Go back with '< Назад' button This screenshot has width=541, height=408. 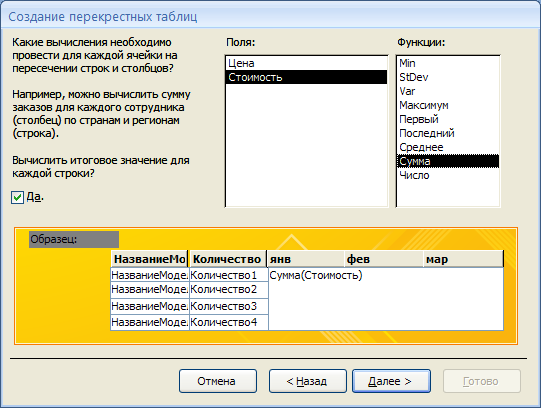(x=307, y=381)
